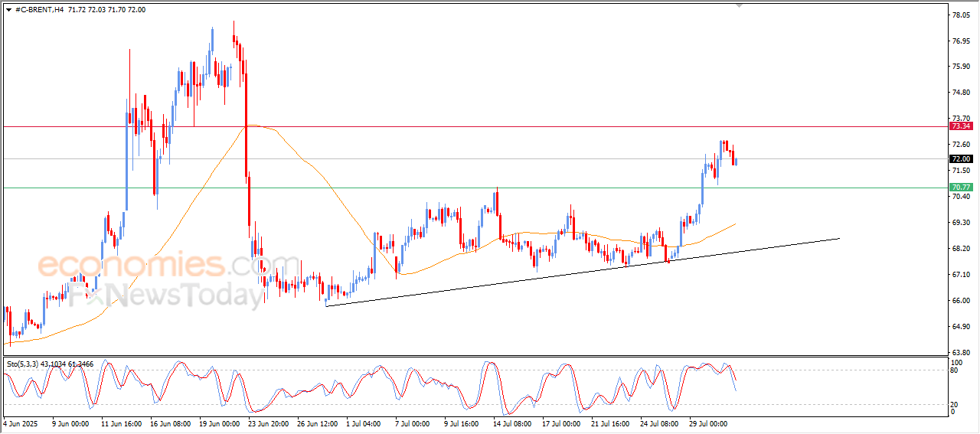The width and height of the screenshot is (980, 434).
Task: Click the 14 Jul 08:00 time label
Action: coord(513,423)
